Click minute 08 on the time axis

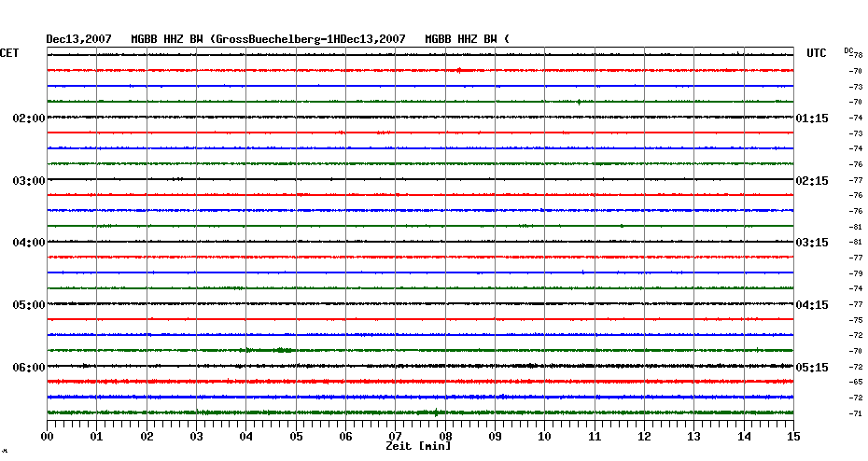click(x=445, y=437)
